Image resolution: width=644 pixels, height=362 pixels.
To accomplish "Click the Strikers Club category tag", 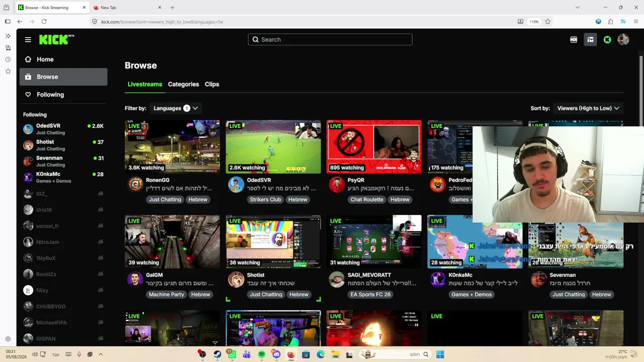I will 265,200.
